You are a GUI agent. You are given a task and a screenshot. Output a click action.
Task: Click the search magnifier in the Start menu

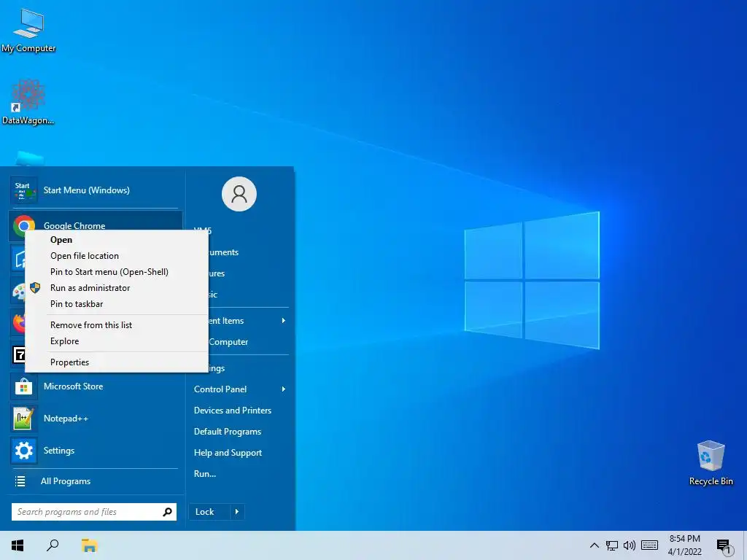point(167,512)
